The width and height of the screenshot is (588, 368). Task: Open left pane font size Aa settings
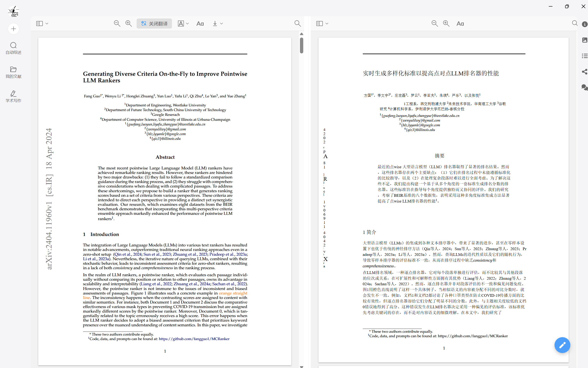pos(200,24)
